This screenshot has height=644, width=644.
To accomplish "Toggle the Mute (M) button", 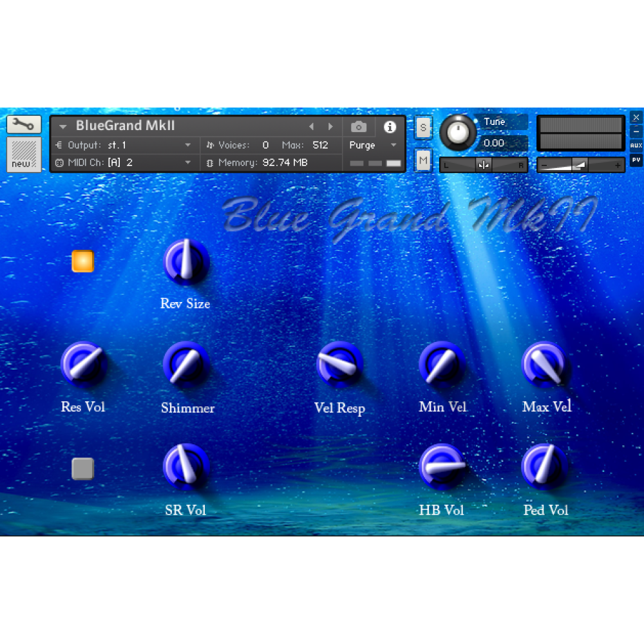I will [x=422, y=160].
